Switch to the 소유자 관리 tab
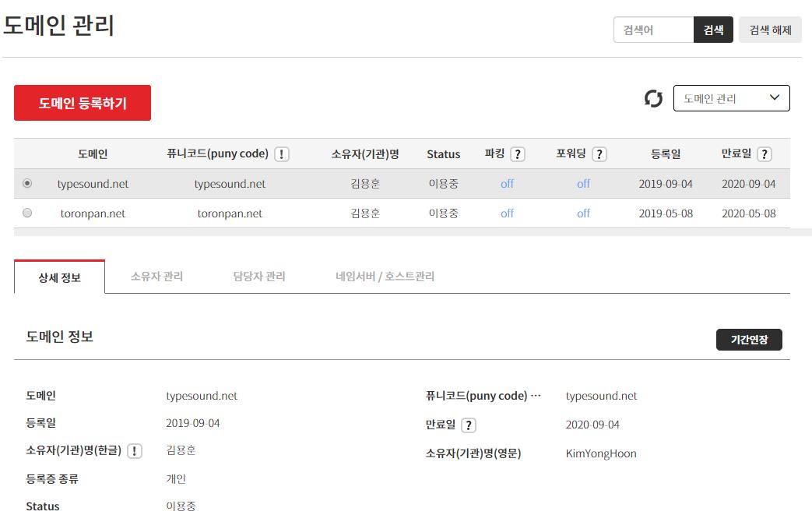The image size is (812, 529). tap(156, 277)
